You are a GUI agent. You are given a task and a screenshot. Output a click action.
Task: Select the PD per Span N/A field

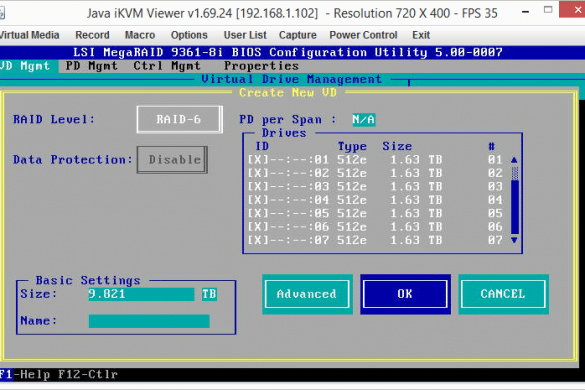point(364,119)
